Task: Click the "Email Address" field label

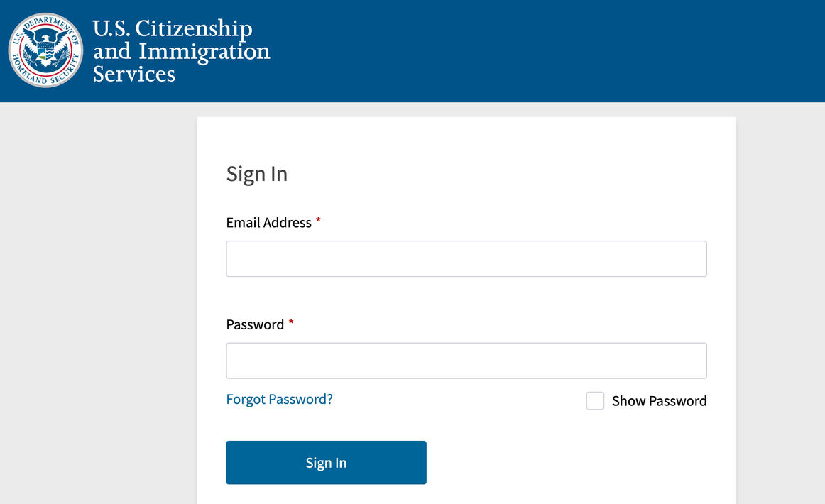Action: click(x=268, y=223)
